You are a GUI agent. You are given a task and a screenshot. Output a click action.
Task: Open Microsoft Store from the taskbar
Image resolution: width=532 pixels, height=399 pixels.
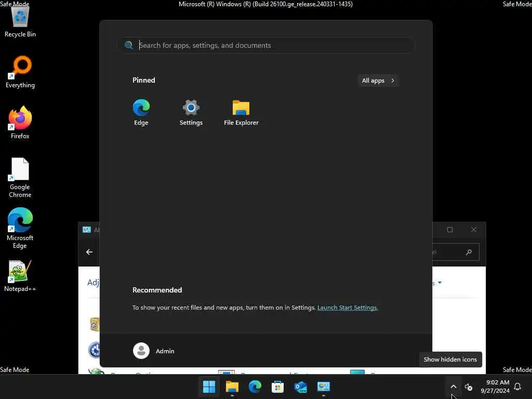(x=277, y=387)
